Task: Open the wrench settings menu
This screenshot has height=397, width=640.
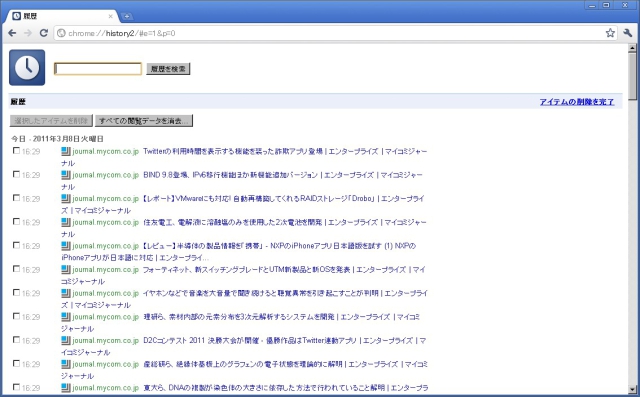Action: click(x=628, y=33)
